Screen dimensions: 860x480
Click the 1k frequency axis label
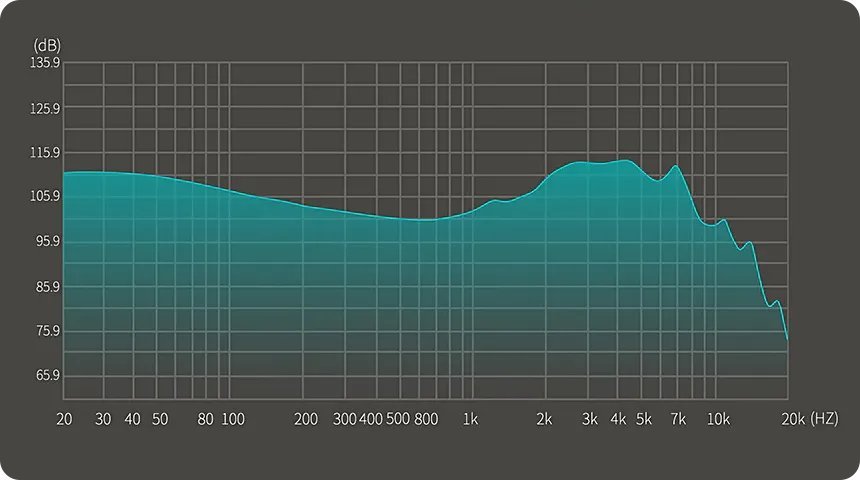[471, 419]
